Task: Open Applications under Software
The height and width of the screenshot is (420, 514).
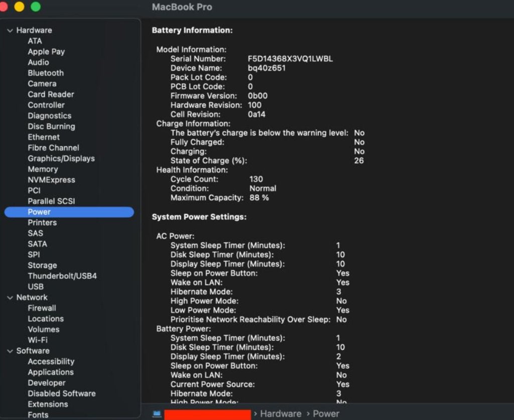Action: pyautogui.click(x=51, y=372)
